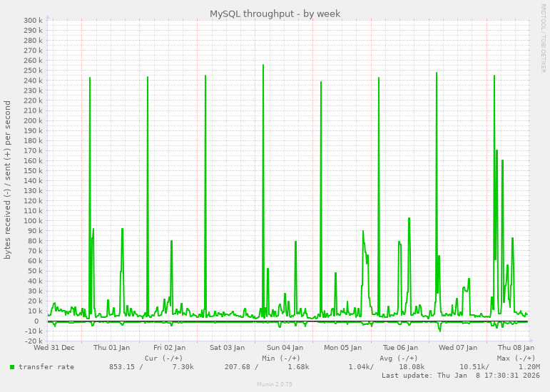Click the 'Max (-/+)' column header
This screenshot has width=550, height=392.
(x=516, y=358)
